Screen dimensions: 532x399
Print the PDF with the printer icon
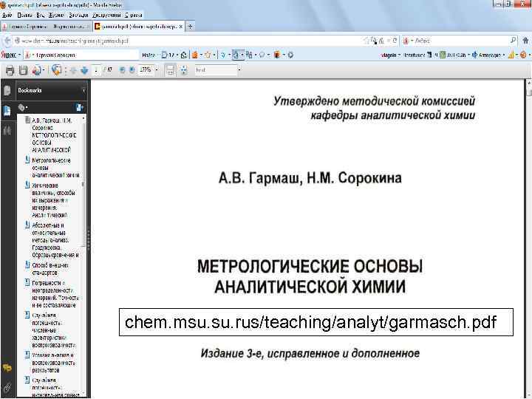[x=10, y=70]
